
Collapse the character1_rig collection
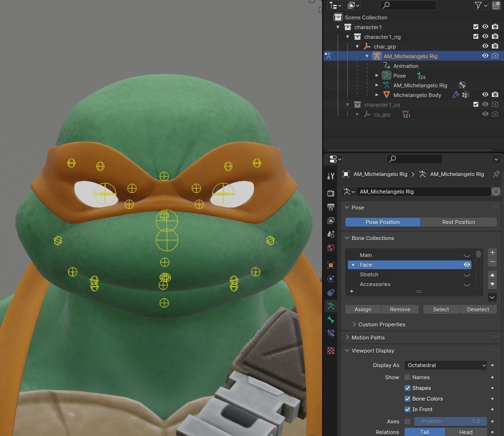(x=347, y=37)
